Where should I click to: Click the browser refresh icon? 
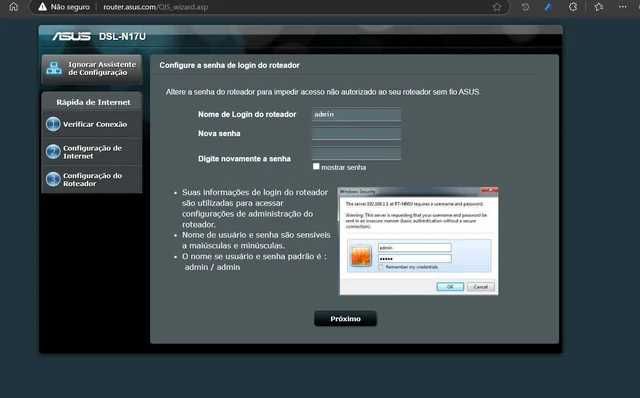(525, 7)
